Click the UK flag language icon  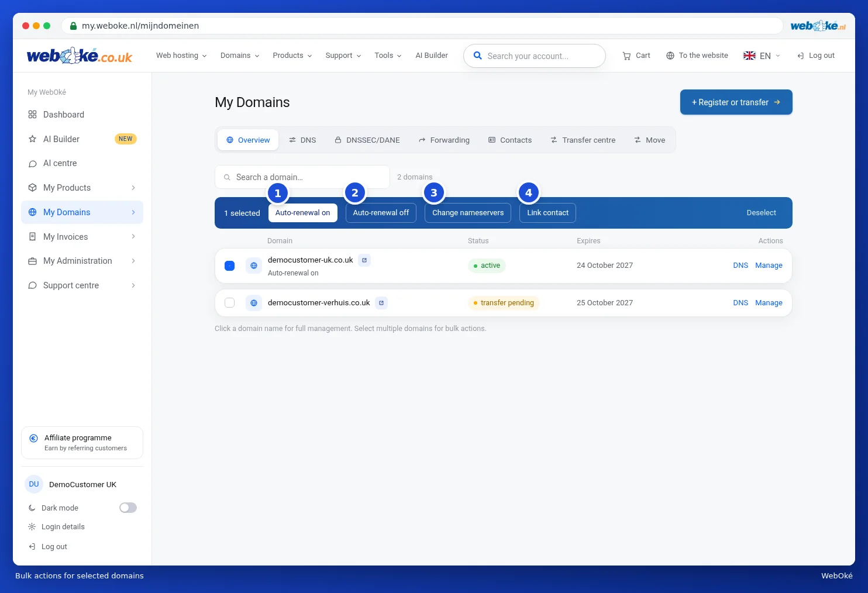(x=749, y=56)
